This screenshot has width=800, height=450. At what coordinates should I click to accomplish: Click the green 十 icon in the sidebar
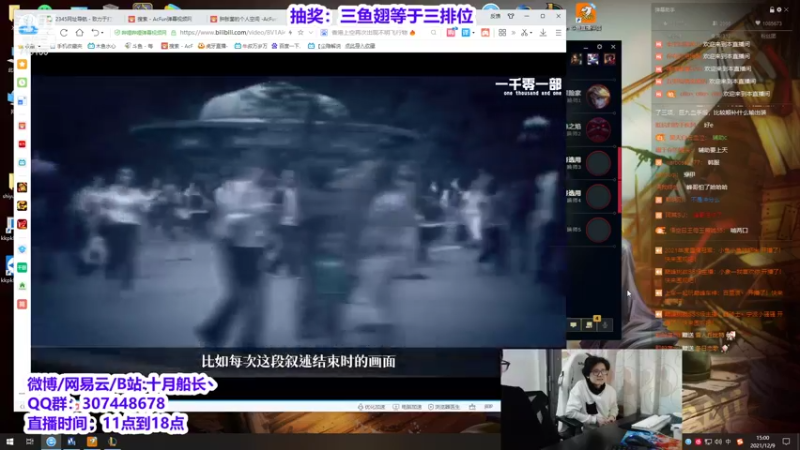tap(22, 267)
